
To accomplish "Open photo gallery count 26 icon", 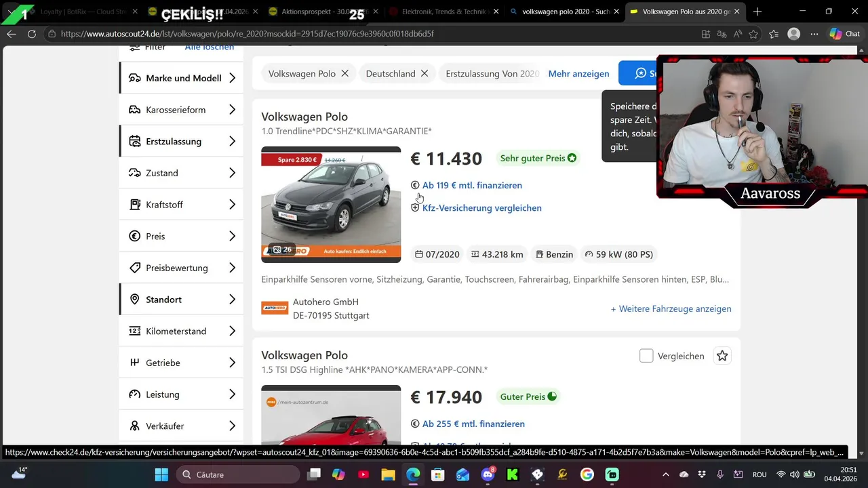I will 282,249.
